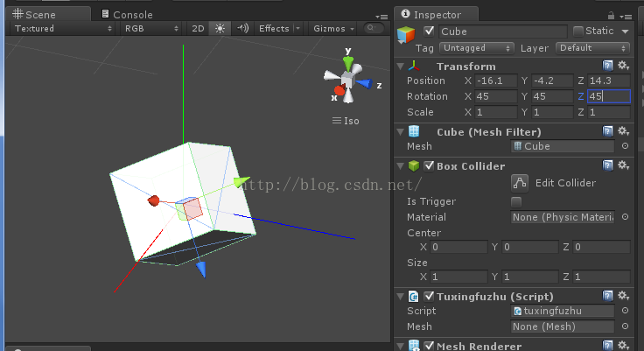The width and height of the screenshot is (644, 351).
Task: Open the Textured draw mode dropdown
Action: point(63,28)
